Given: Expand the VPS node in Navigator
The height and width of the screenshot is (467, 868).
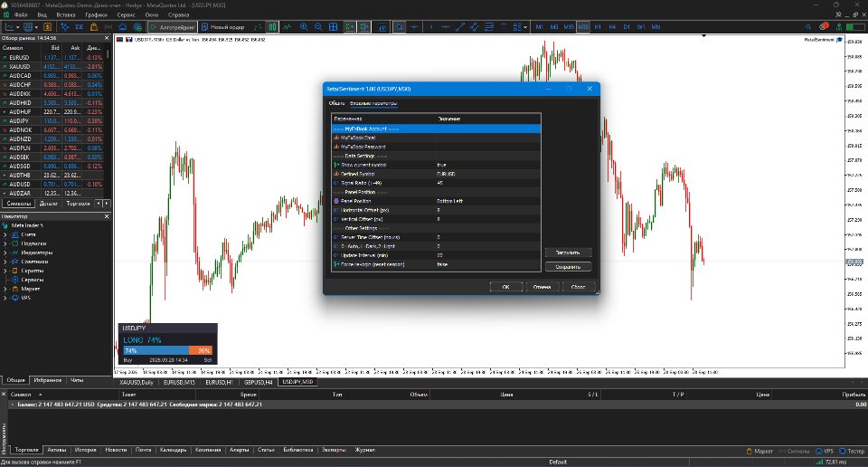Looking at the screenshot, I should click(x=5, y=298).
